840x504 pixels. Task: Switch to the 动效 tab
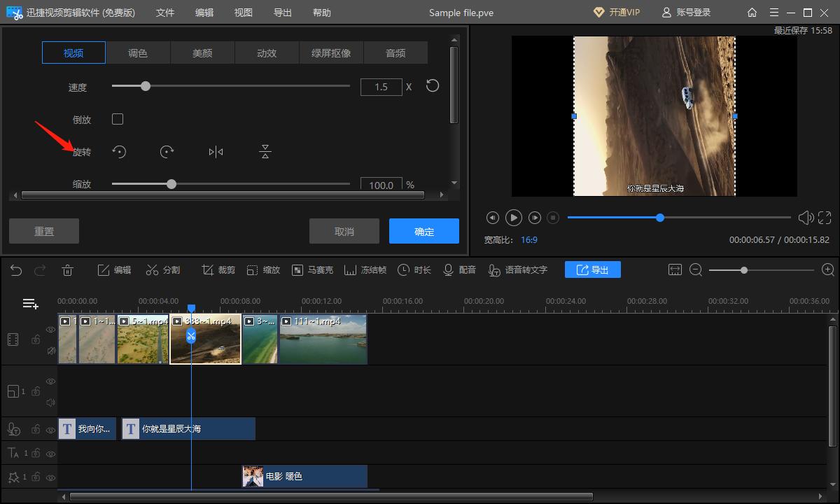(x=267, y=52)
